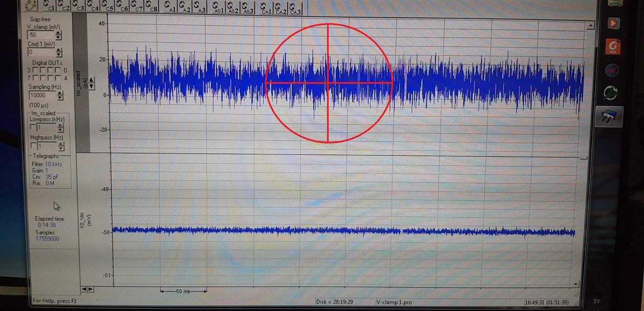
Task: Increase Cmd 1 with its up arrow
Action: (58, 50)
